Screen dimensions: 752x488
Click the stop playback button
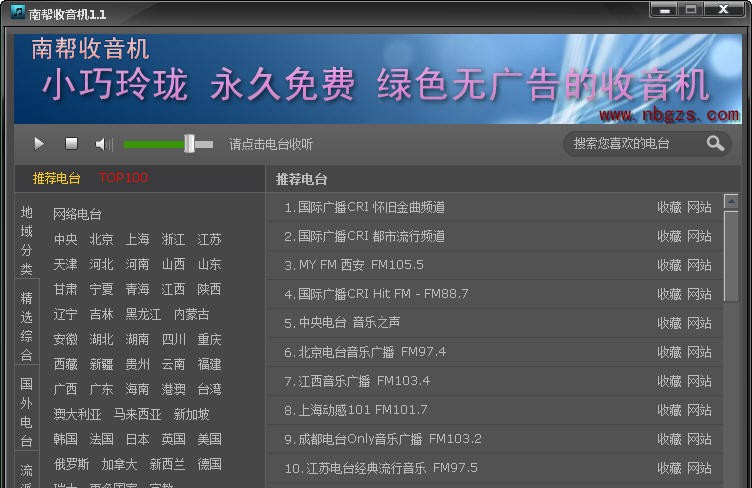pos(71,143)
